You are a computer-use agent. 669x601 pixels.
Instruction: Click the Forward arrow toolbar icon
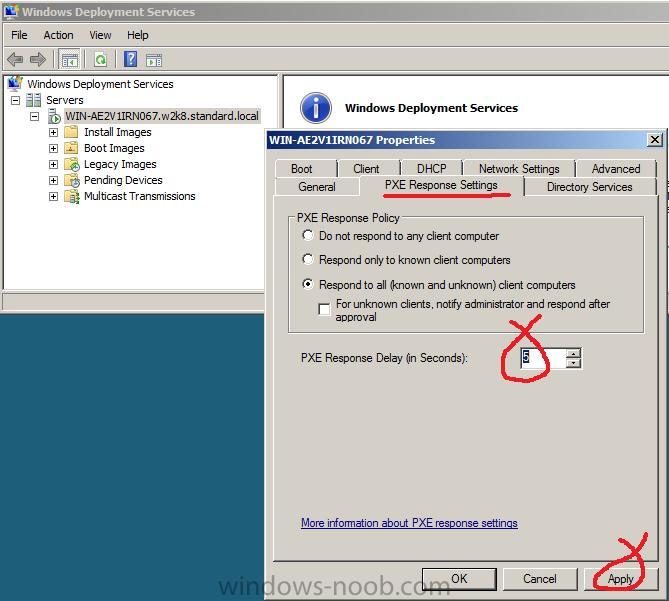(38, 59)
